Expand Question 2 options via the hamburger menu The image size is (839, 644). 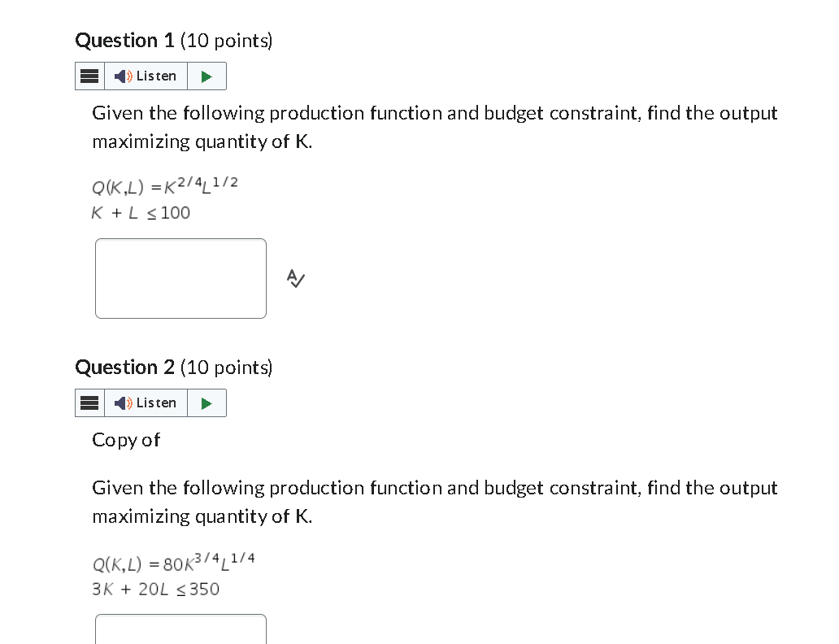(89, 402)
